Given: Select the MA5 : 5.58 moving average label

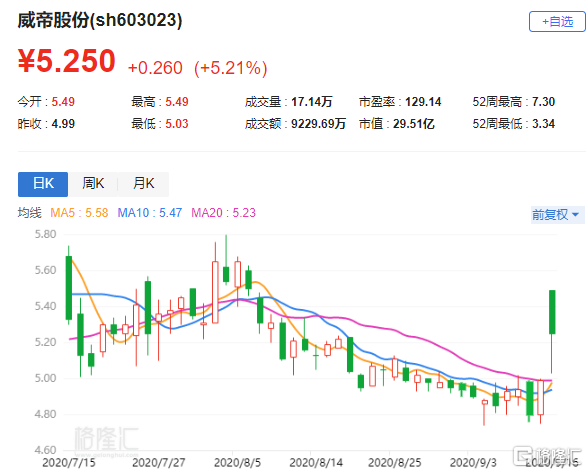Looking at the screenshot, I should point(80,213).
